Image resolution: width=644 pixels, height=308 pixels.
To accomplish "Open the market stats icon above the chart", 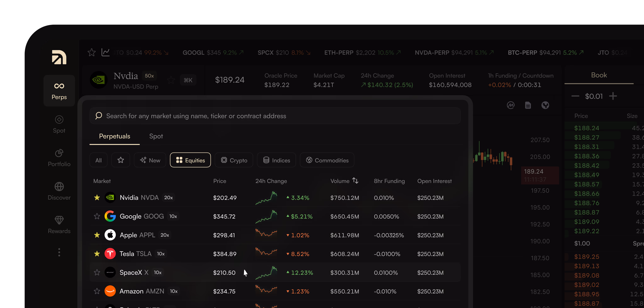I will 511,105.
